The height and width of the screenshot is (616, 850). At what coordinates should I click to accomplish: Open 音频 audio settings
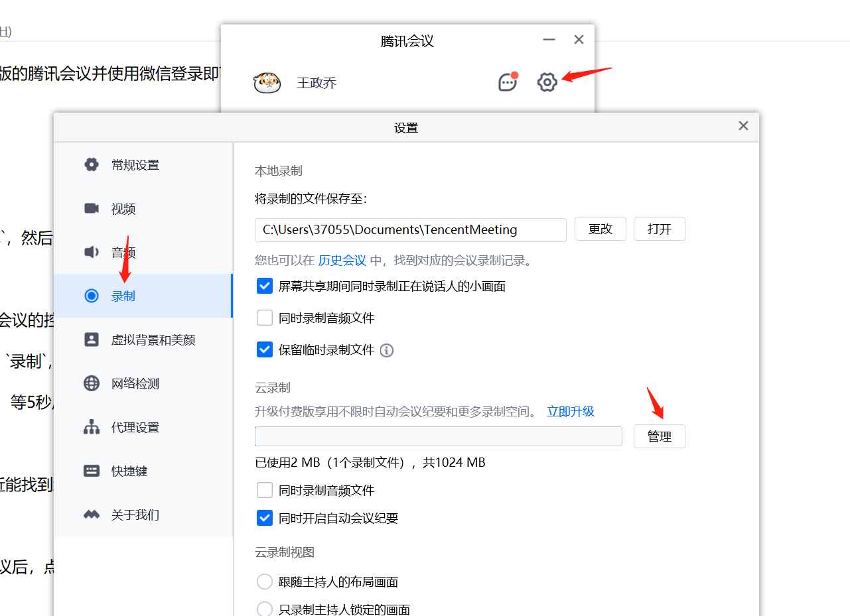tap(123, 253)
